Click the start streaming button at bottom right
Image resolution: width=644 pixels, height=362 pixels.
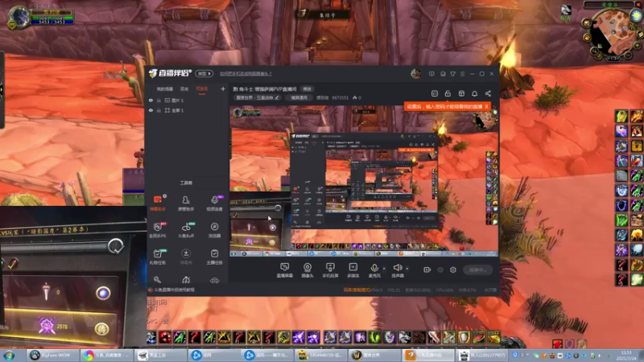(x=477, y=269)
